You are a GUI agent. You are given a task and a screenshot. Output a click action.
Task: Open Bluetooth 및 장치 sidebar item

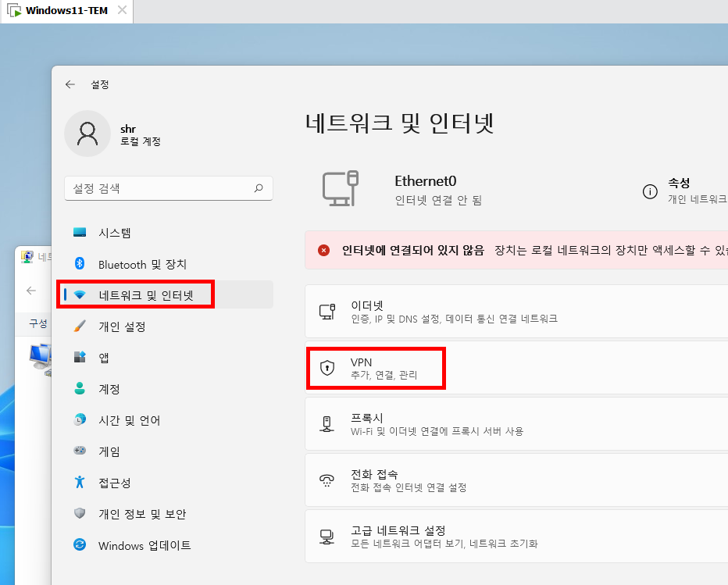point(169,264)
